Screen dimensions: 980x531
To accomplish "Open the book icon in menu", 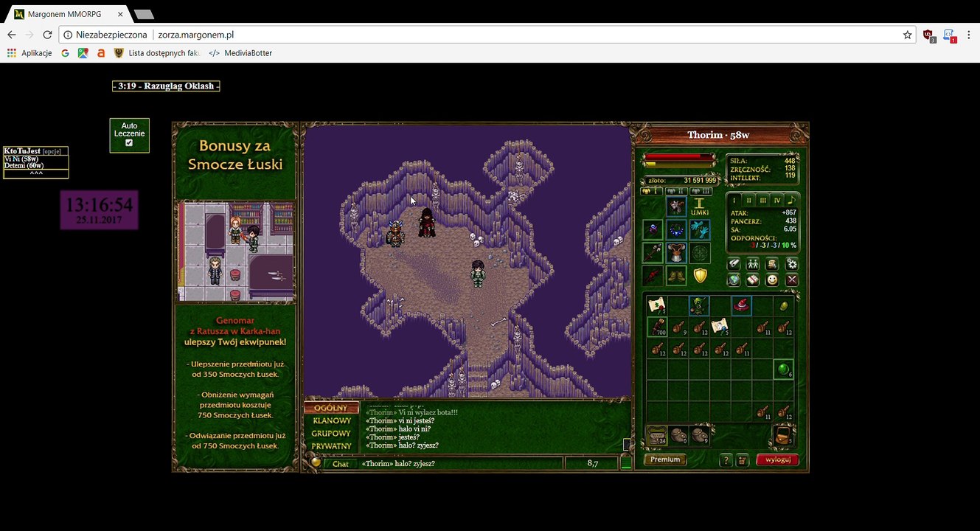I will point(753,280).
